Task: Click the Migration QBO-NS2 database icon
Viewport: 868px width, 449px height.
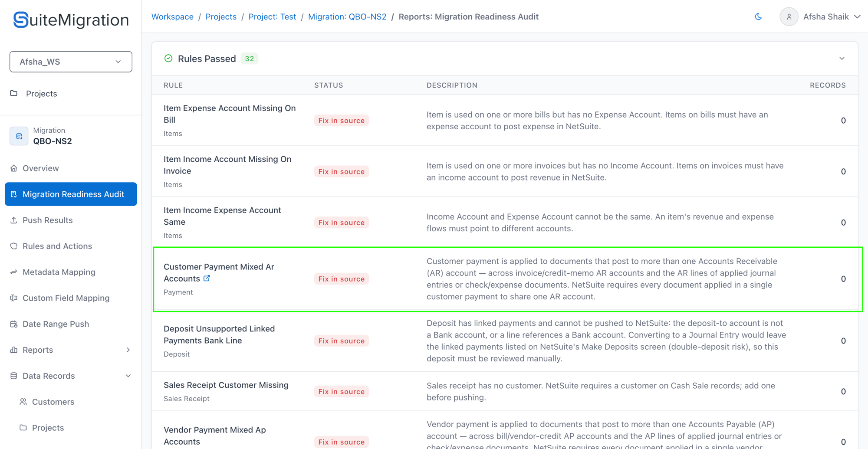Action: [19, 136]
